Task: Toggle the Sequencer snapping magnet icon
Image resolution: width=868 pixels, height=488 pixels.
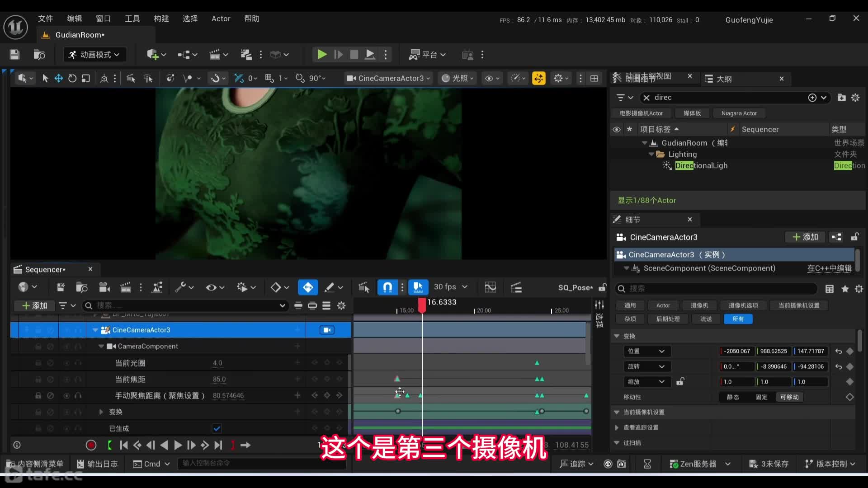Action: click(387, 287)
